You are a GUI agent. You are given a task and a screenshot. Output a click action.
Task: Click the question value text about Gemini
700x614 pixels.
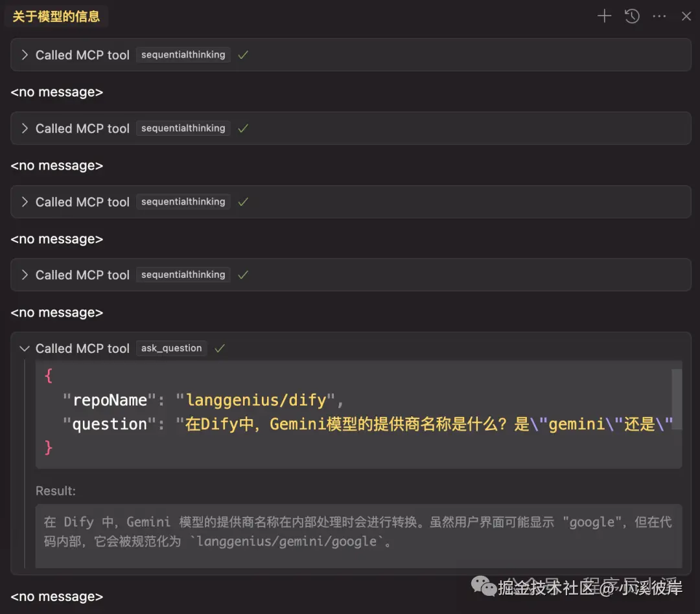(x=424, y=424)
